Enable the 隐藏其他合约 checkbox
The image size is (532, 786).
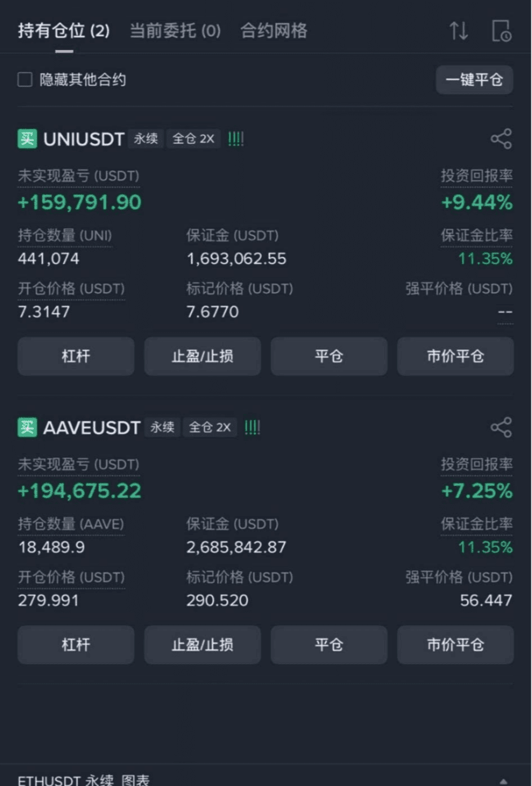click(x=25, y=80)
